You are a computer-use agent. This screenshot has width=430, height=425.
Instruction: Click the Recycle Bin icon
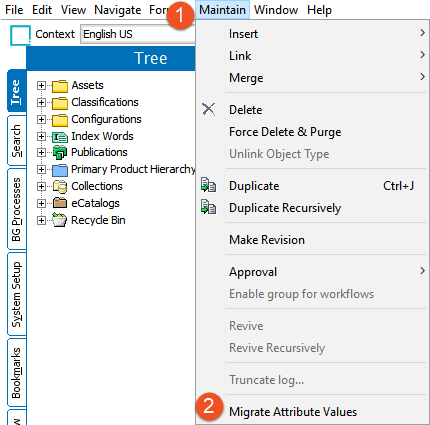(x=60, y=220)
